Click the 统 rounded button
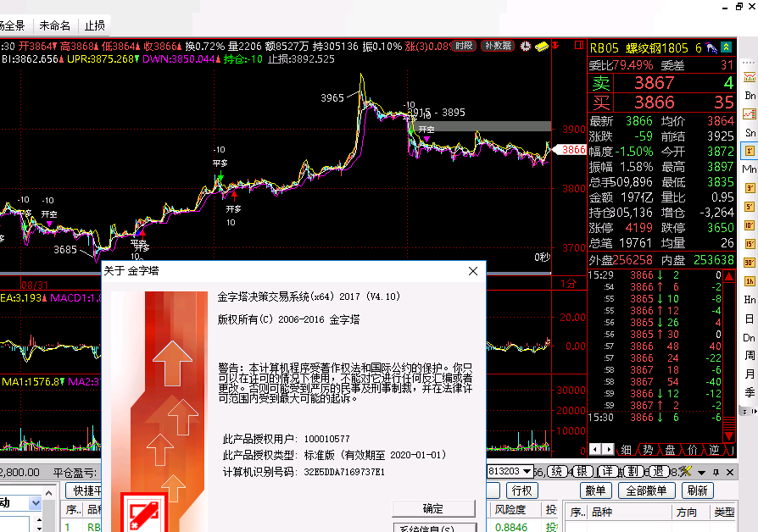Viewport: 758px width, 532px height. pos(557,472)
